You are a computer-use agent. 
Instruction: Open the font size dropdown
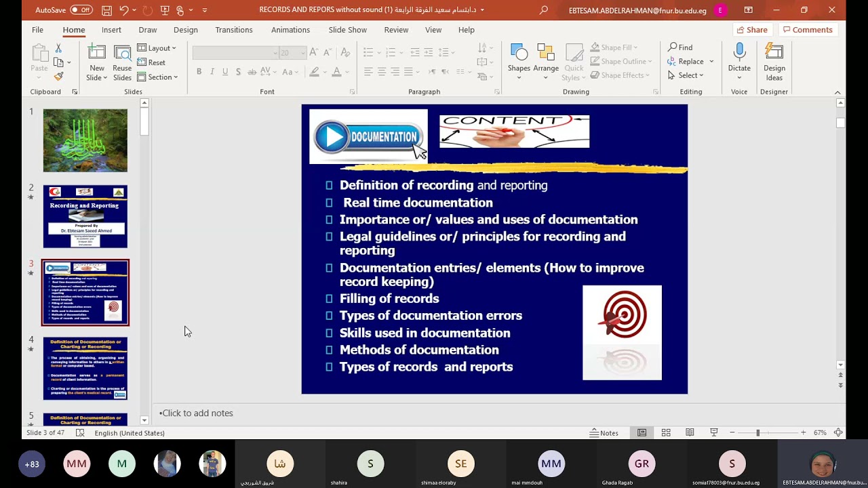point(303,52)
